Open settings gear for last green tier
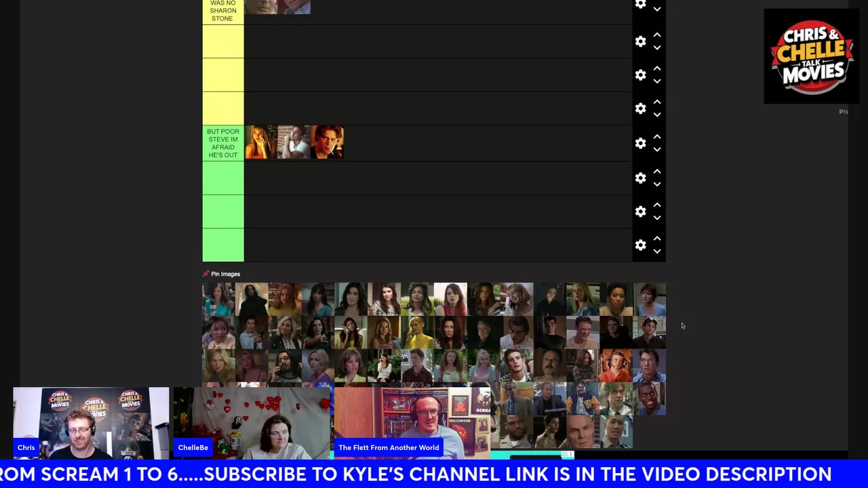This screenshot has width=868, height=488. tap(640, 245)
